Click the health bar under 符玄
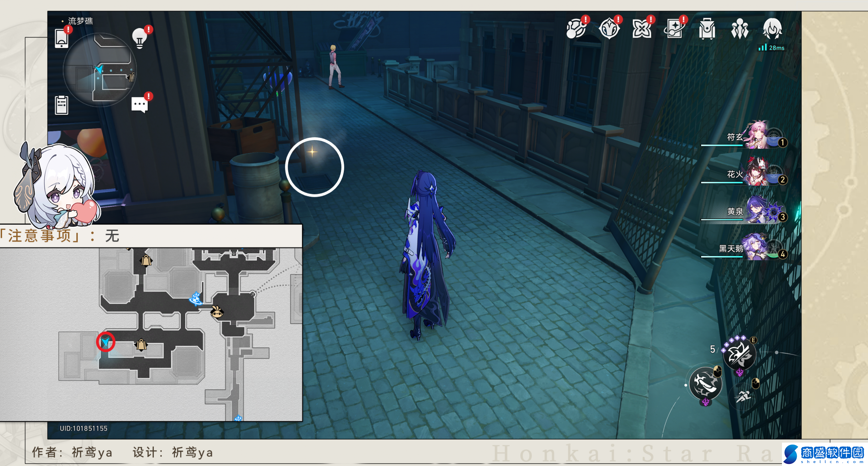The height and width of the screenshot is (466, 868). tap(722, 146)
